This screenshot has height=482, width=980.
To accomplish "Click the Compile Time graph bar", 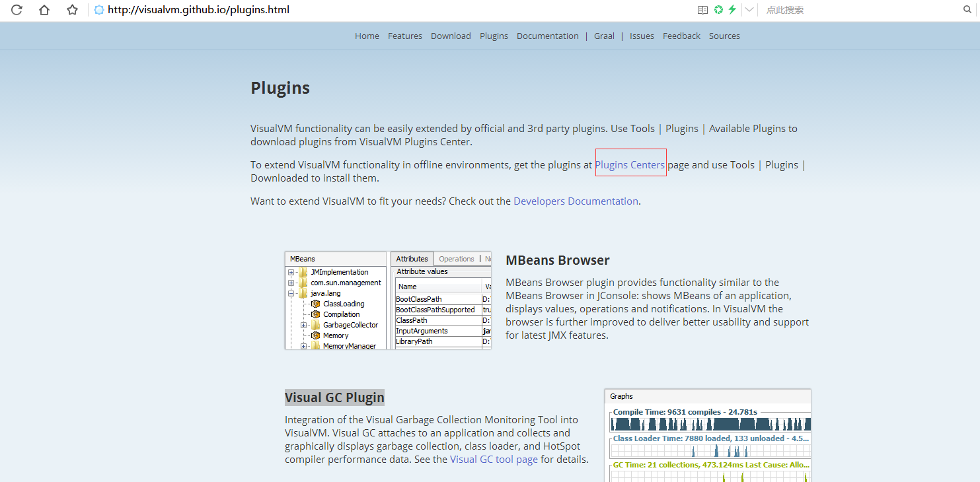I will tap(710, 424).
